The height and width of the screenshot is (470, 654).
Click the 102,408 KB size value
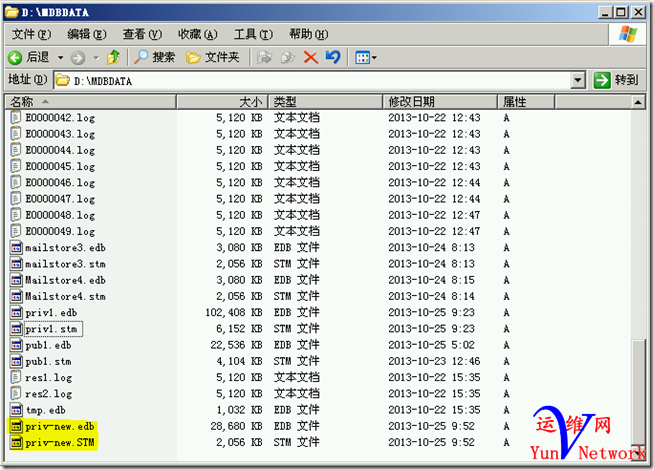(234, 312)
